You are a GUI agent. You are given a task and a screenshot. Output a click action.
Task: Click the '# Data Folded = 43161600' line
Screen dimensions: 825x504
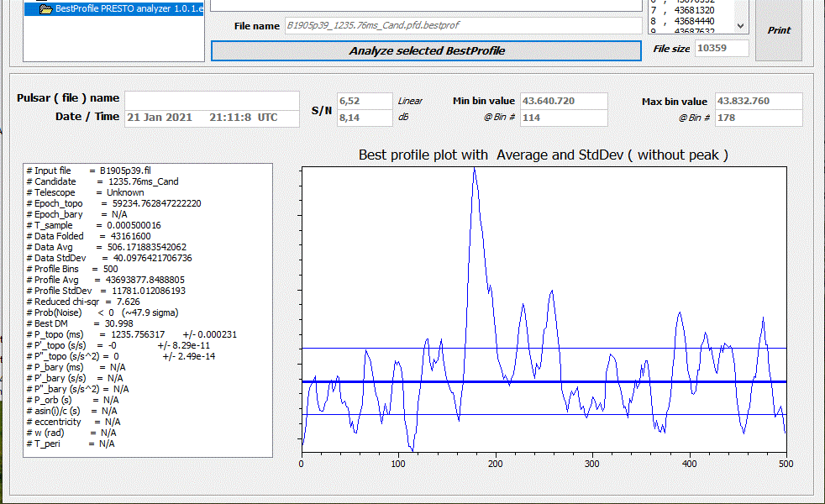point(88,236)
